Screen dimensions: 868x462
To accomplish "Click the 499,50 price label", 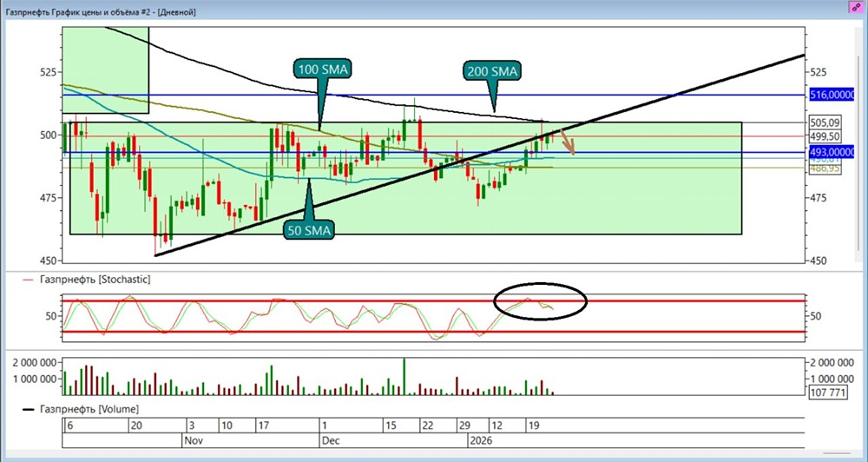I will pyautogui.click(x=825, y=136).
